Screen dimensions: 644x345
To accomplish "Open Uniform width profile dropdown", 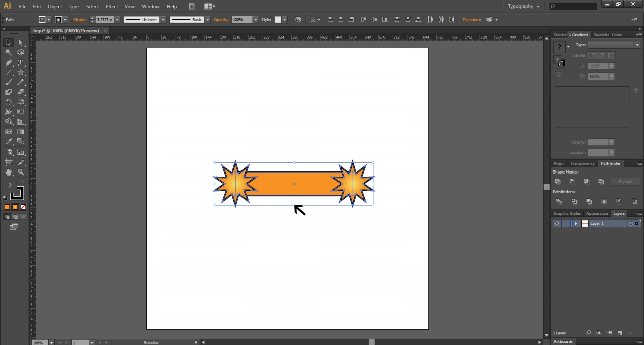I will point(163,20).
